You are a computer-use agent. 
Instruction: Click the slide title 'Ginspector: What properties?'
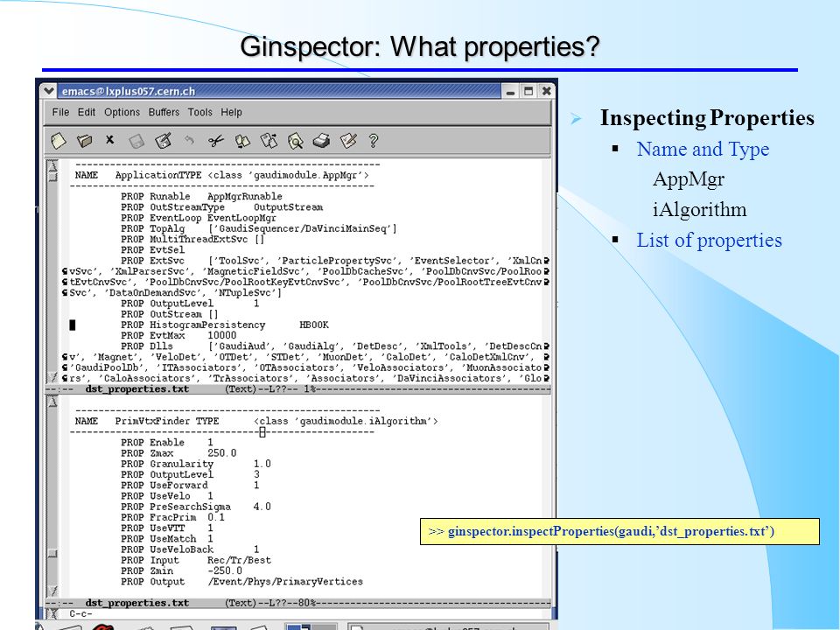coord(420,46)
